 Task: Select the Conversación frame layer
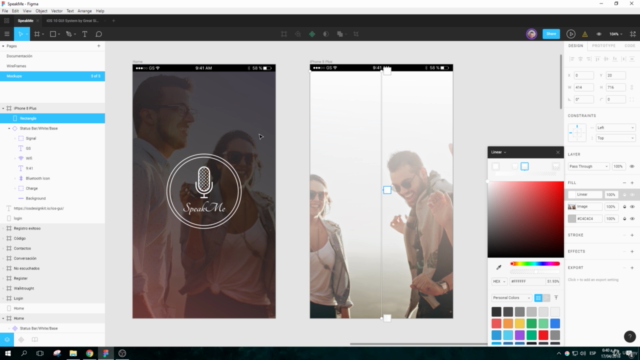(x=25, y=258)
